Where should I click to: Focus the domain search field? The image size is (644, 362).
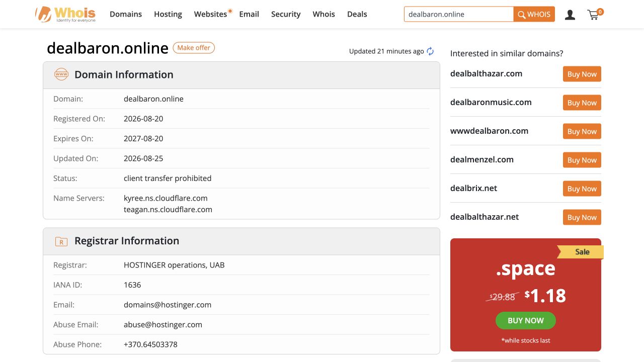(459, 14)
